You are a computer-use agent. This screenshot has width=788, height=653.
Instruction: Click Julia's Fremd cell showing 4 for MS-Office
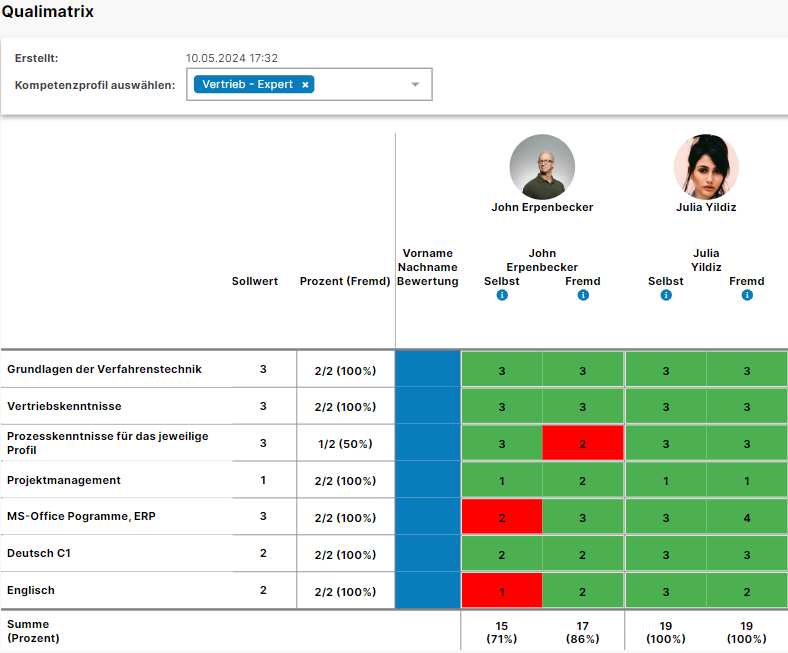(747, 517)
